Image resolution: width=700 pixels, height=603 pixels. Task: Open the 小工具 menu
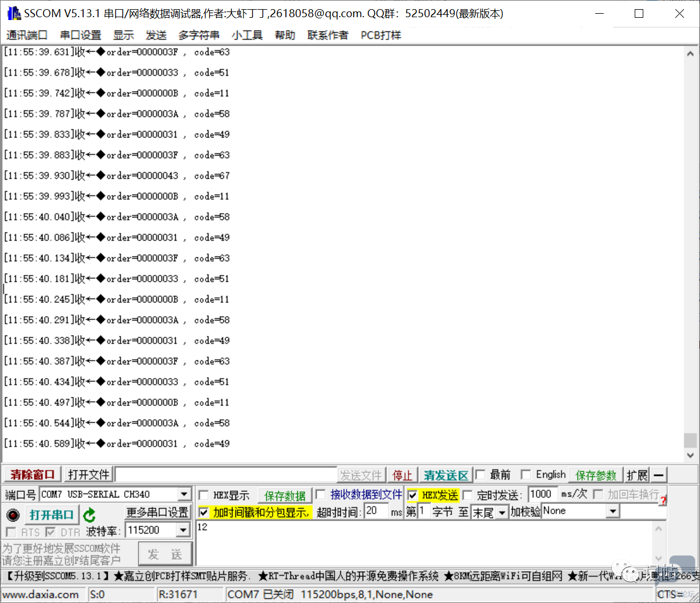pos(247,35)
